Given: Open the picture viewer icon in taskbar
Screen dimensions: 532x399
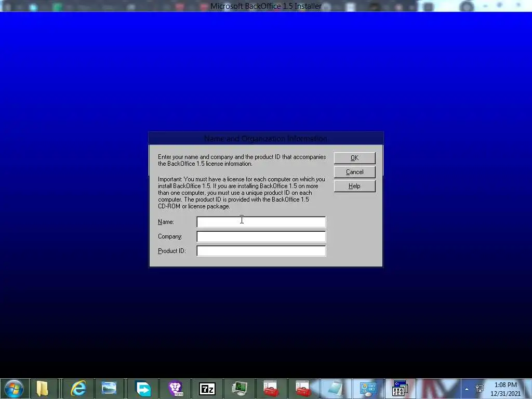Looking at the screenshot, I should (x=109, y=389).
